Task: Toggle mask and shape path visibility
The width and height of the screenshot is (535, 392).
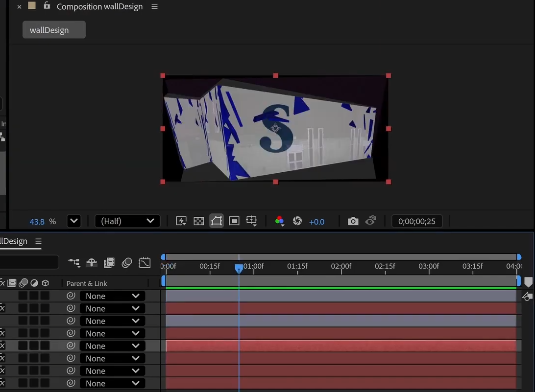Action: [x=217, y=221]
